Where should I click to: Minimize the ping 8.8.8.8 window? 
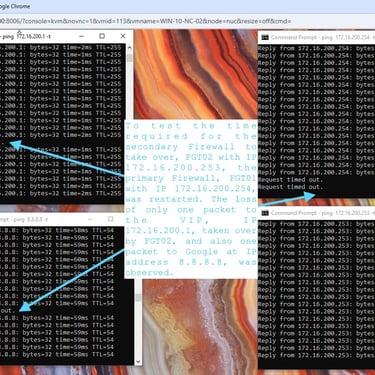(x=90, y=219)
